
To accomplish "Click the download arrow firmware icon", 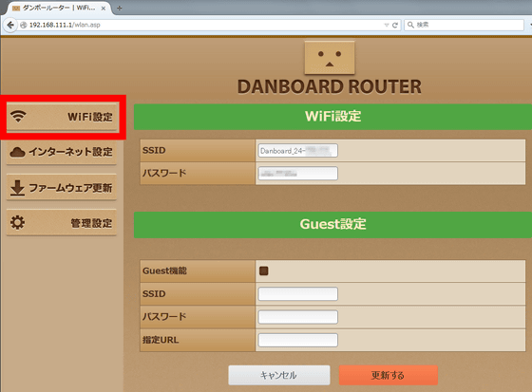I will pos(17,188).
